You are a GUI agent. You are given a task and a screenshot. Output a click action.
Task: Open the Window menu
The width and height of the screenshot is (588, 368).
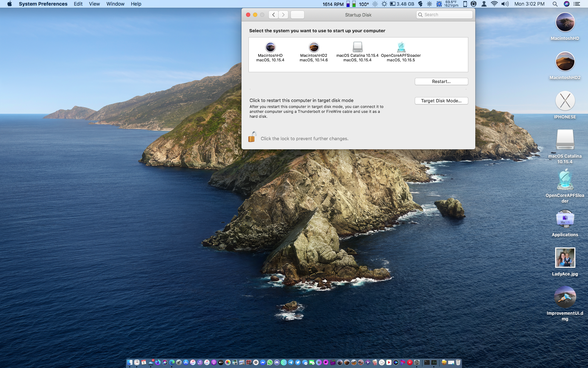(x=115, y=4)
